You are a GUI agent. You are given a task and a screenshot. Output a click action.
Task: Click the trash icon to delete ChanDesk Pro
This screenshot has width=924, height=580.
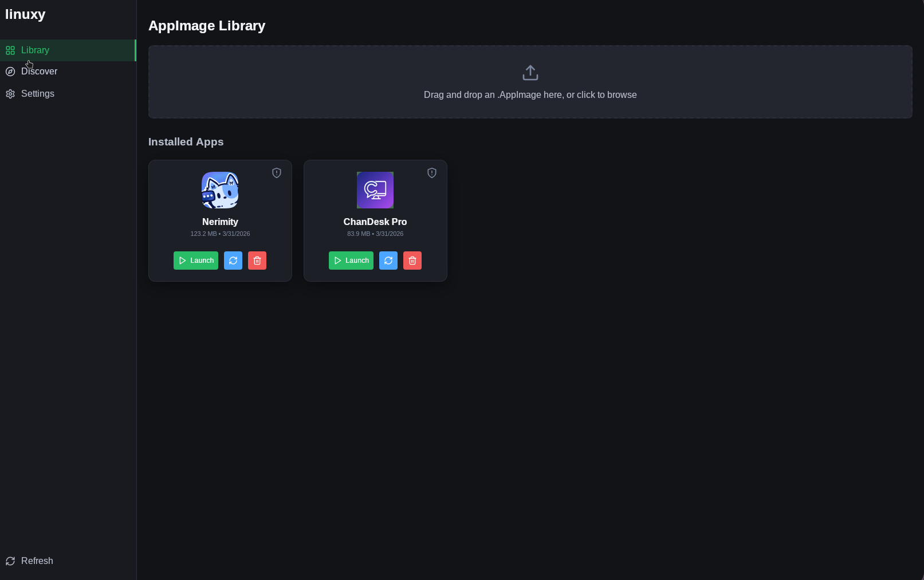412,261
